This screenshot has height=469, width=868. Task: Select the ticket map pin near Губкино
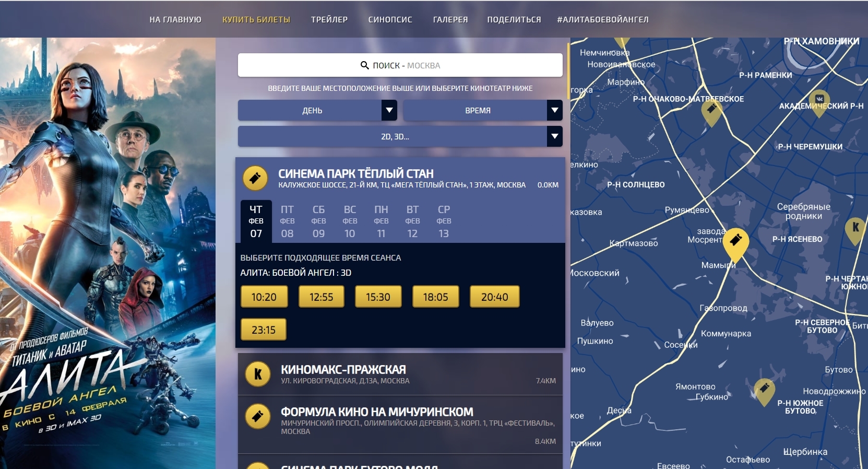coord(764,392)
